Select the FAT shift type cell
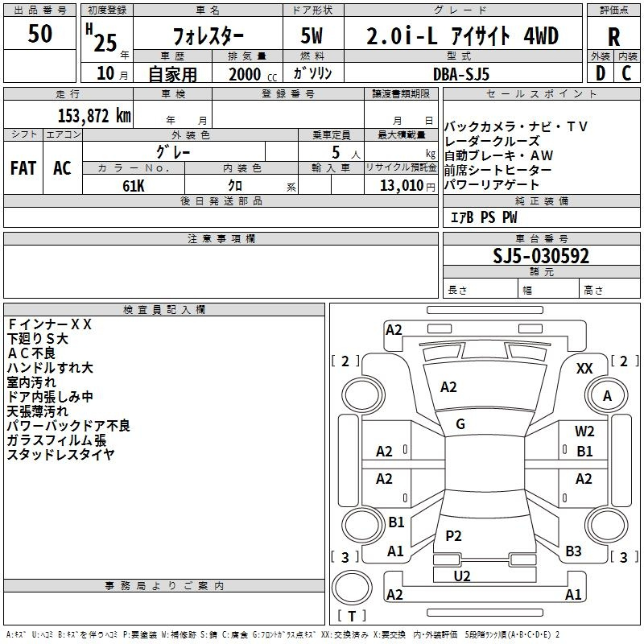The height and width of the screenshot is (644, 644). coord(23,168)
